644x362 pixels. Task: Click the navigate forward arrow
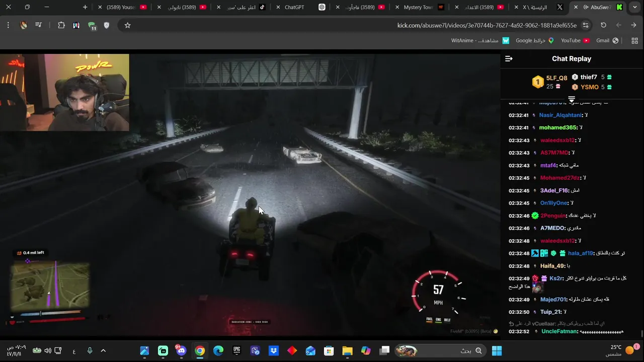633,25
